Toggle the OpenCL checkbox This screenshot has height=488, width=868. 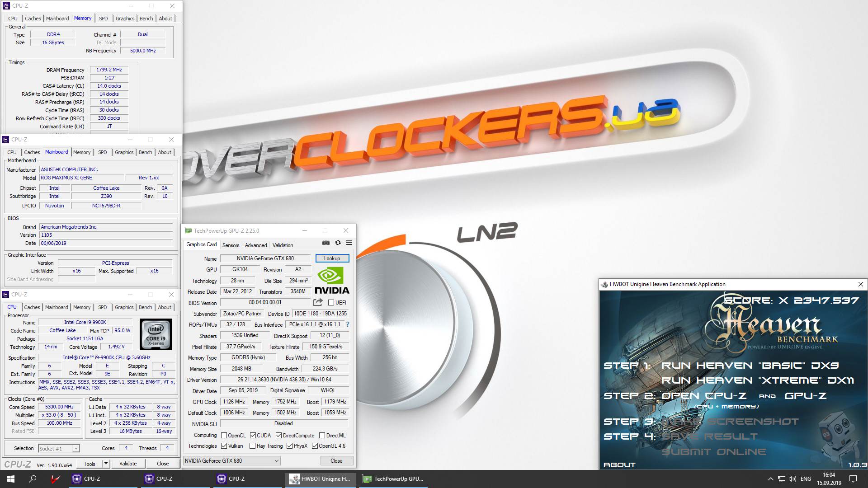[224, 436]
